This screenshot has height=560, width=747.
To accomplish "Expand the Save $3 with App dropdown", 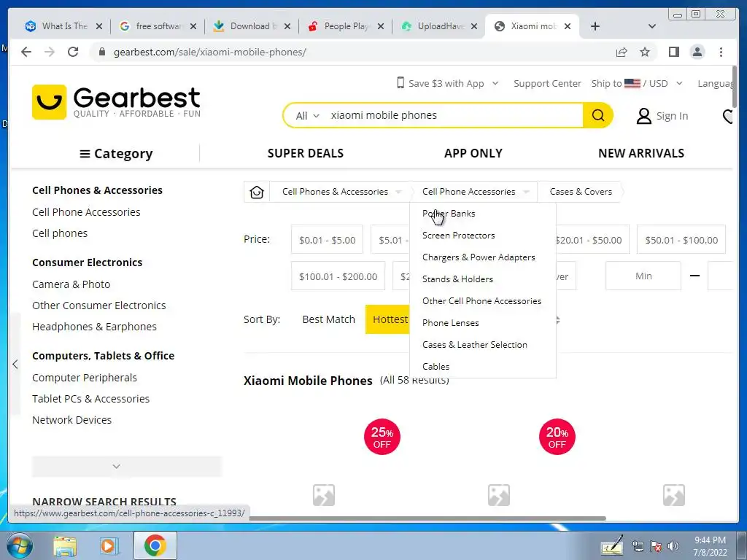I will (495, 83).
